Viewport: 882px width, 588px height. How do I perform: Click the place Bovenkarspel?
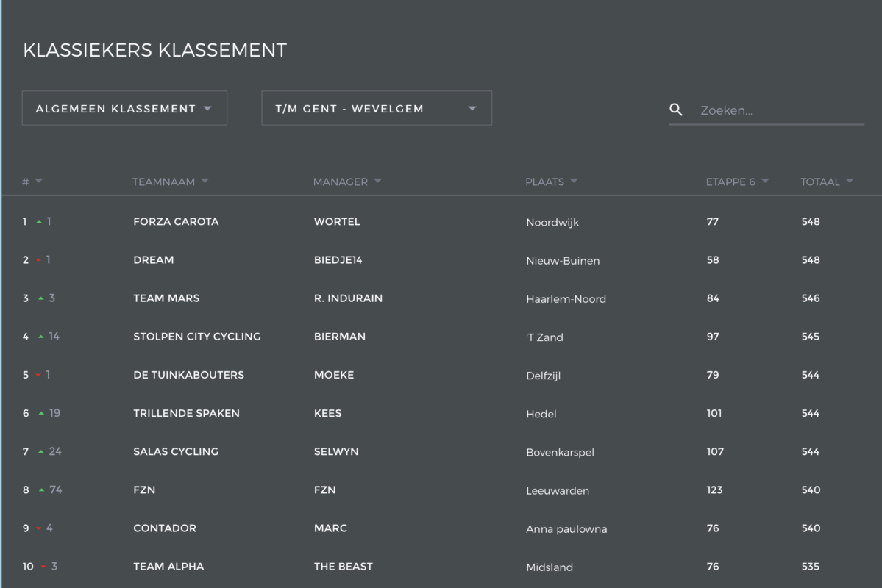(x=561, y=452)
